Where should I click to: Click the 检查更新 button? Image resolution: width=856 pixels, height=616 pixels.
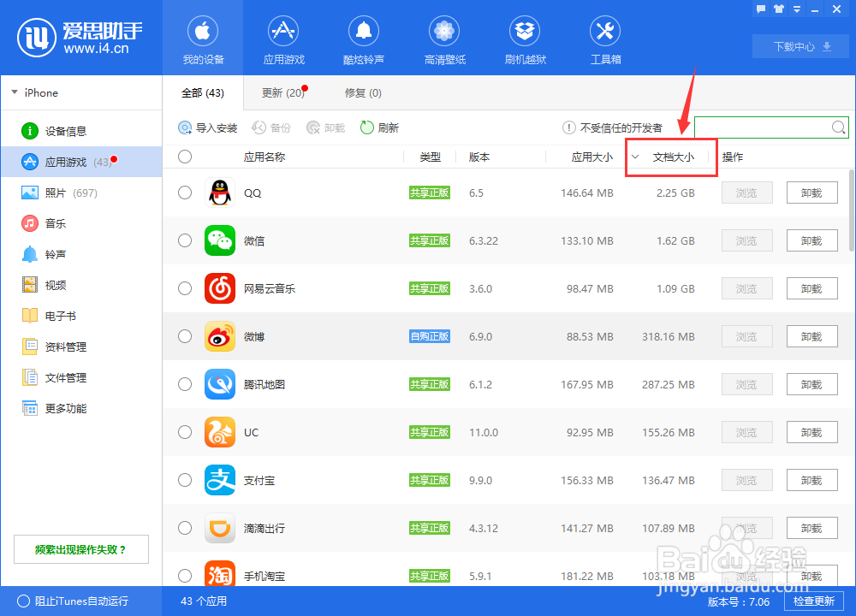point(813,601)
